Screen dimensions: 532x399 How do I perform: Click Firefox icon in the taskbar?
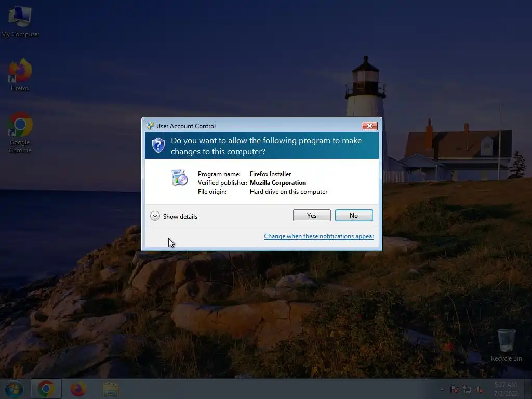(x=78, y=389)
